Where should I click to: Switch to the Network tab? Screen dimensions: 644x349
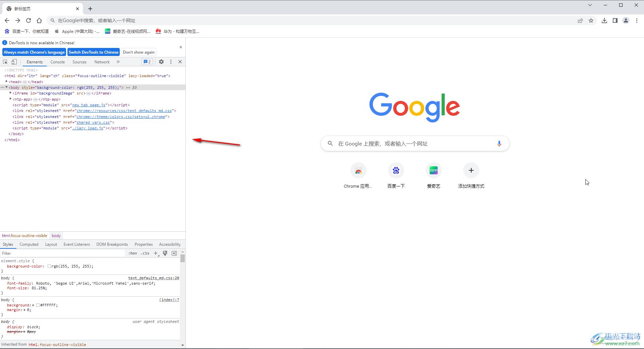102,62
